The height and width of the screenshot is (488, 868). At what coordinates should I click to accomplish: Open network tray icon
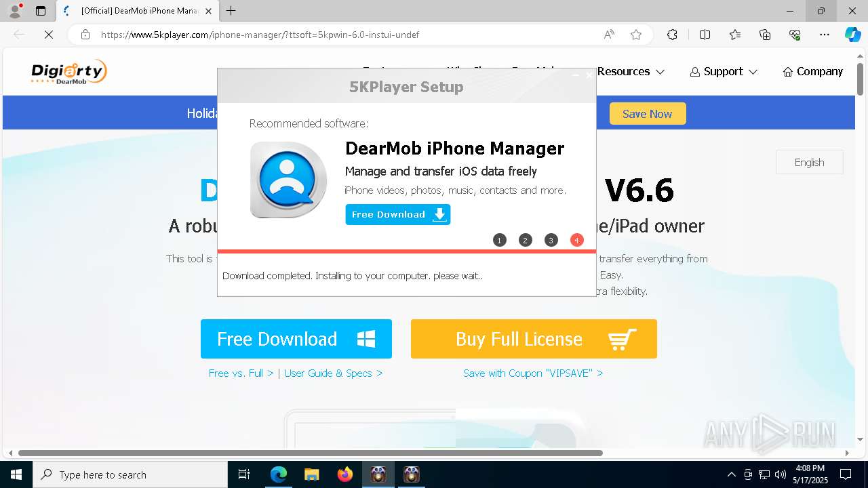pyautogui.click(x=764, y=474)
